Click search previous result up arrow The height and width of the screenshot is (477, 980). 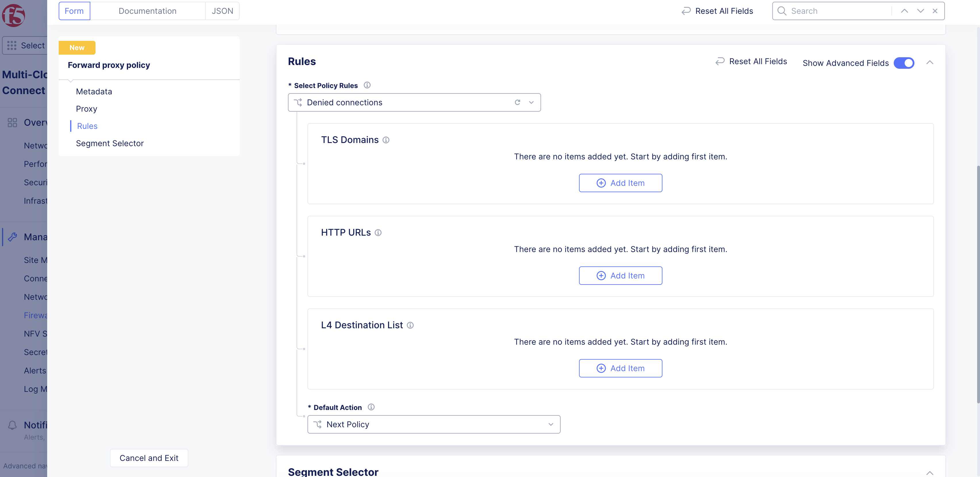(x=904, y=11)
